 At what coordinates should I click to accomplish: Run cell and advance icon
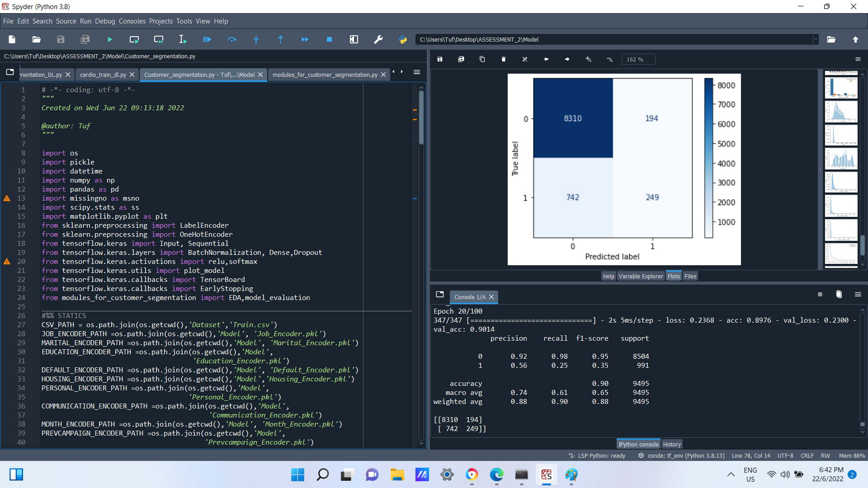(159, 40)
